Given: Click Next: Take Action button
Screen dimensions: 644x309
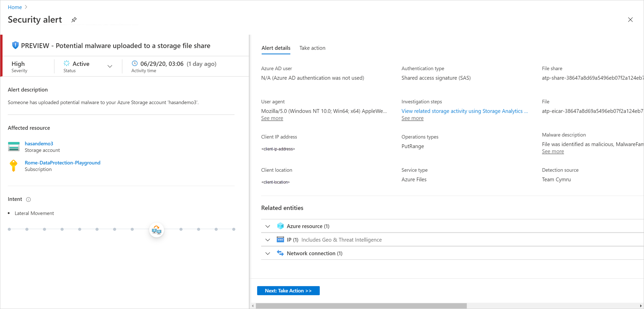Looking at the screenshot, I should (x=288, y=291).
